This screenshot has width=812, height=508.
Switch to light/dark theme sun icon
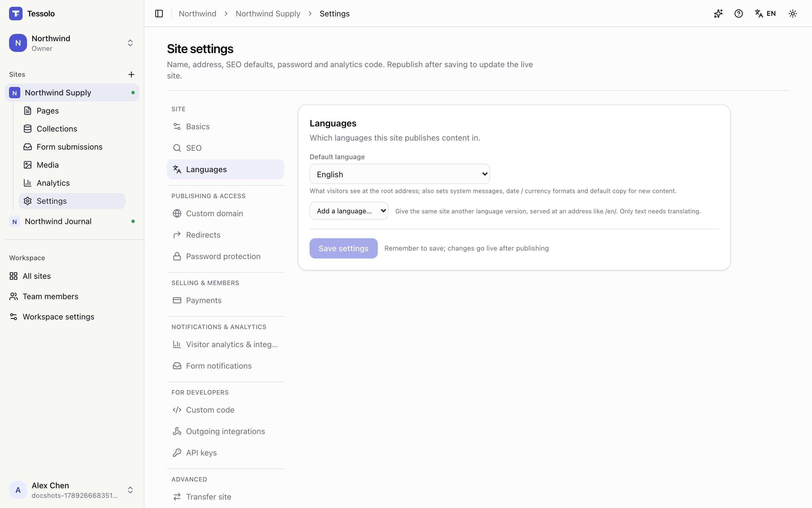(793, 14)
